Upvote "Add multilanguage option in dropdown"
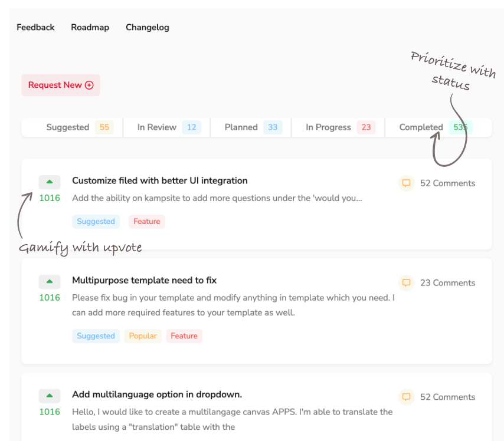 point(50,396)
